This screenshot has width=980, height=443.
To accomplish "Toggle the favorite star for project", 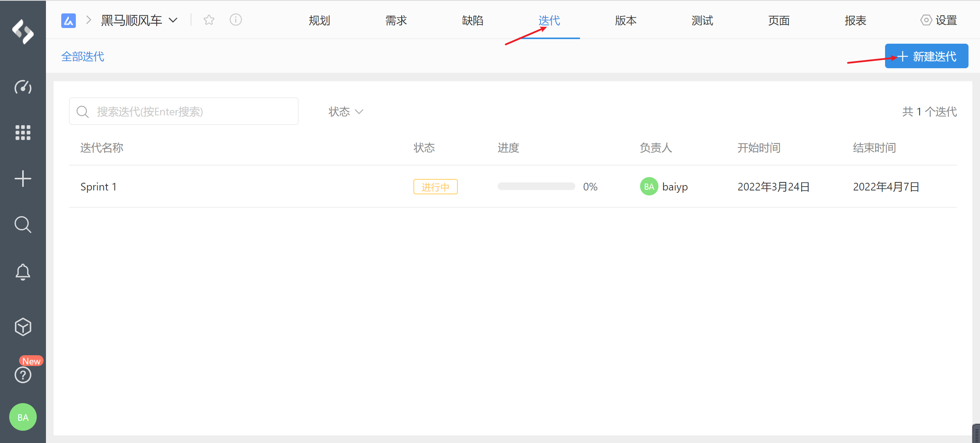I will 209,20.
